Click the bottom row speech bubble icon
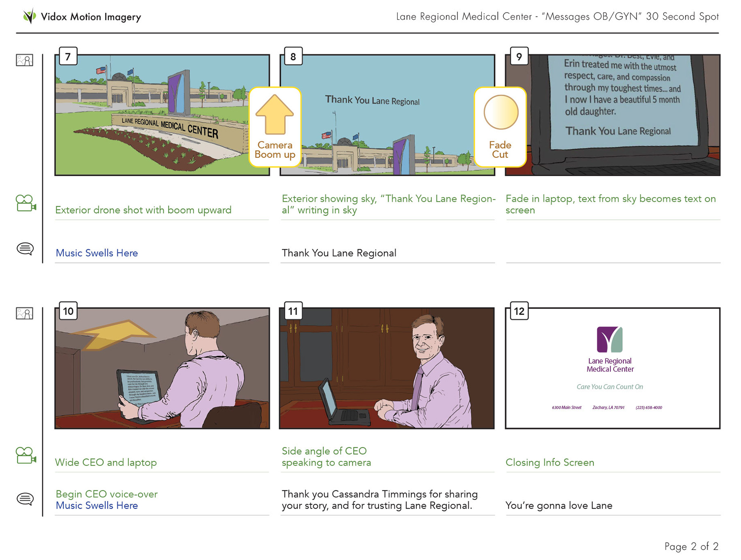The image size is (741, 560). pos(25,499)
